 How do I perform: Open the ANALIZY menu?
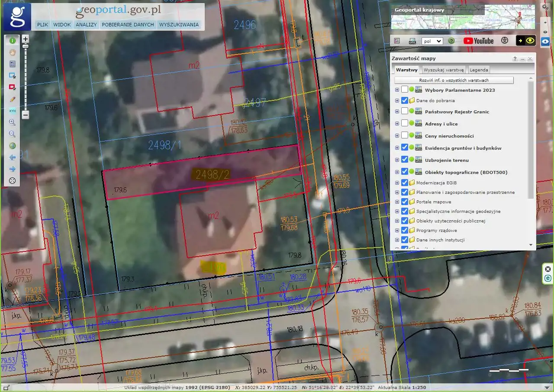pyautogui.click(x=86, y=25)
